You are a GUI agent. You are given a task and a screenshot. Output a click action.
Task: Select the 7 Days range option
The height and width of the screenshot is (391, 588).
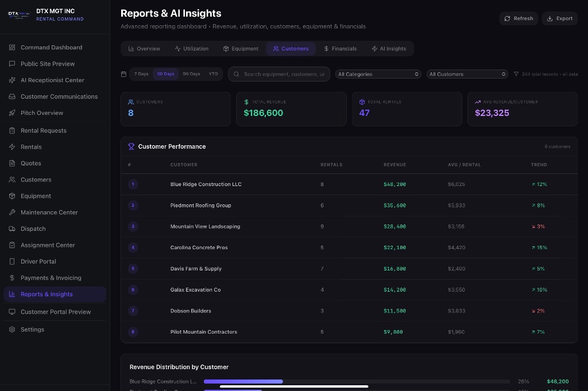click(141, 74)
